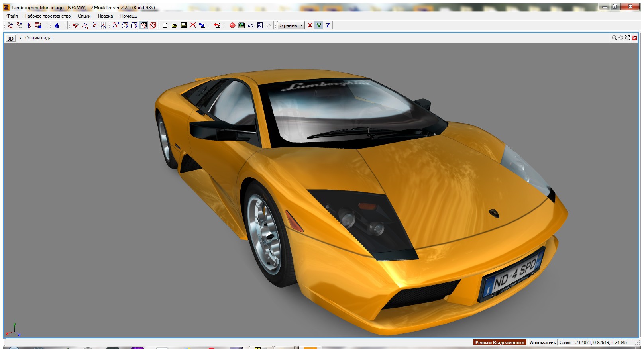This screenshot has width=644, height=349.
Task: Open the Рабочее пространство menu
Action: [x=48, y=16]
